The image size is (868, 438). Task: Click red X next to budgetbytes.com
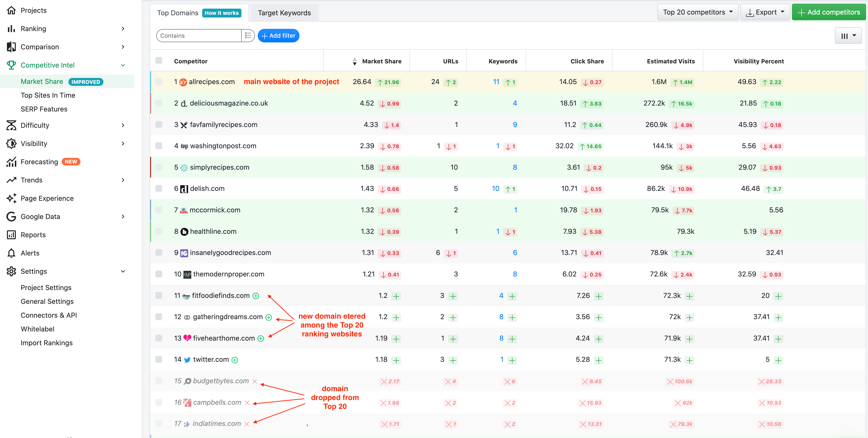pyautogui.click(x=255, y=382)
